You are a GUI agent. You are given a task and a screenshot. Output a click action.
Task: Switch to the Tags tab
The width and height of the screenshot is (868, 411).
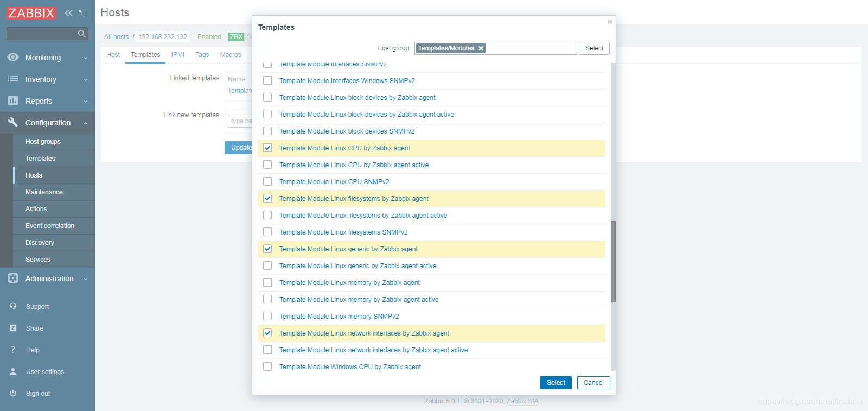pyautogui.click(x=202, y=55)
